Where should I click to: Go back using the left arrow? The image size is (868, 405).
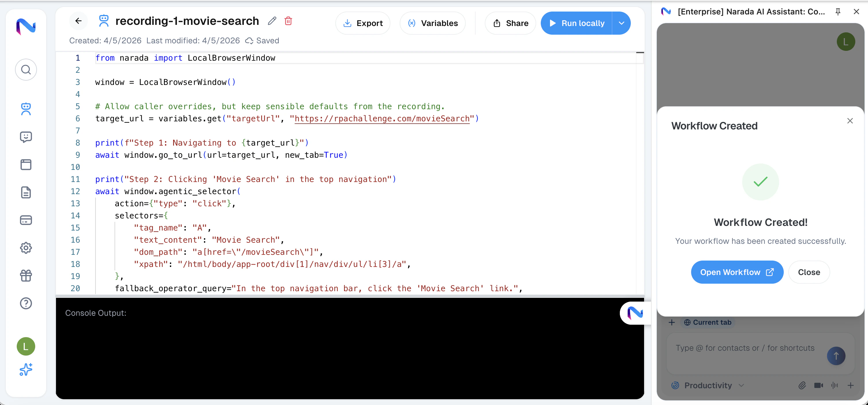pos(78,21)
